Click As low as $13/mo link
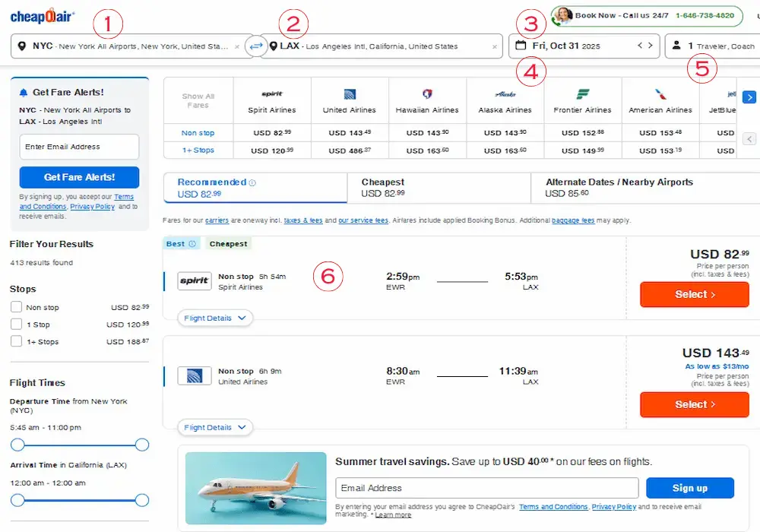The height and width of the screenshot is (532, 760). (717, 366)
